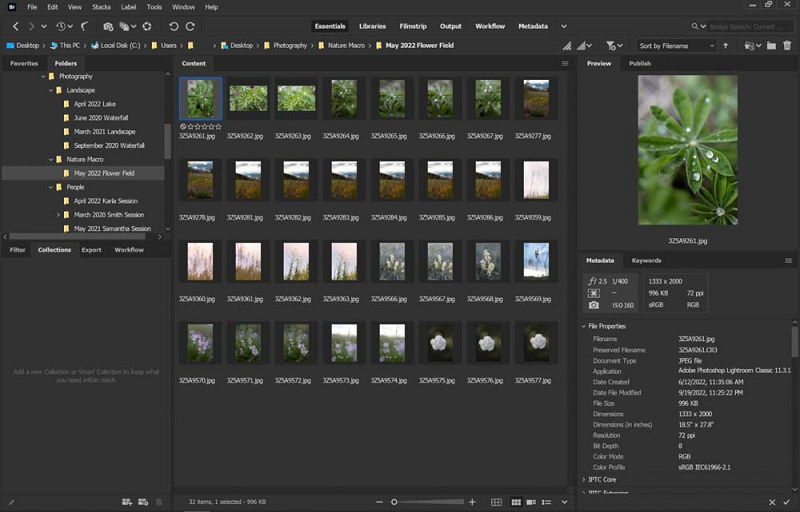Create a new folder with toolbar icon
This screenshot has width=800, height=512.
771,46
